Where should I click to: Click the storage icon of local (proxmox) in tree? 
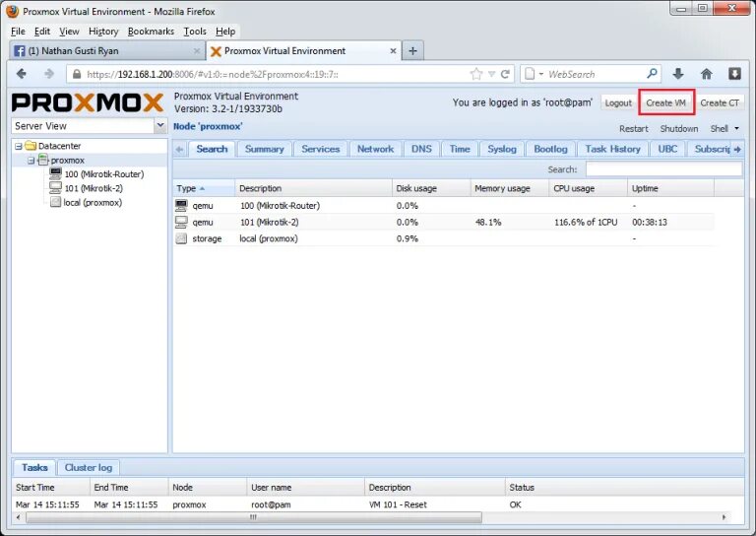point(55,202)
